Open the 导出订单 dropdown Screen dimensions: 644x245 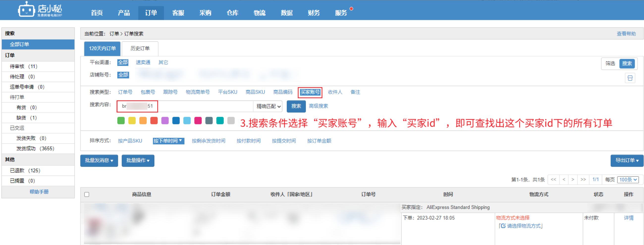tap(626, 161)
